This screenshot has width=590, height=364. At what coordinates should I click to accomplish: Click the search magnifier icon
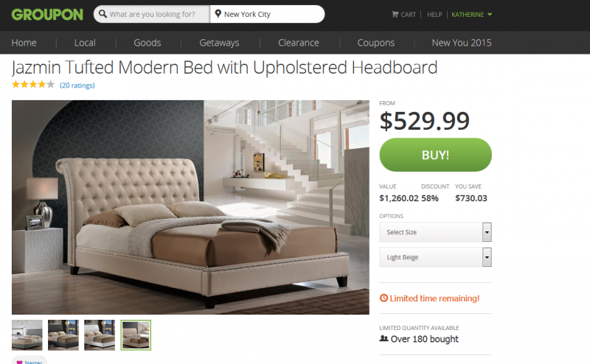click(x=103, y=14)
